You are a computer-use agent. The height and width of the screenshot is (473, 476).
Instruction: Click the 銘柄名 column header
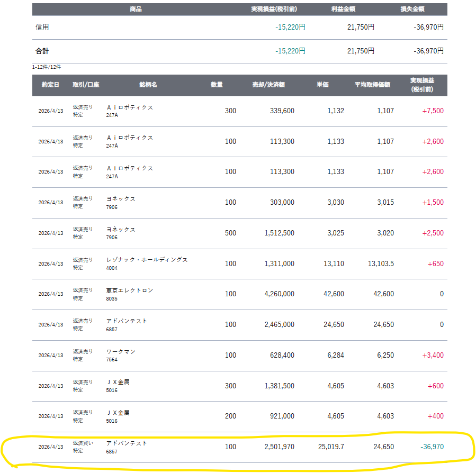[148, 85]
